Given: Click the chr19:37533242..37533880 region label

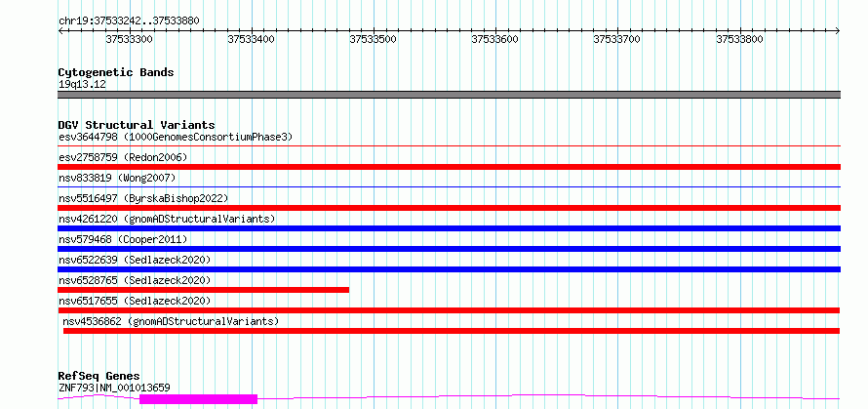Looking at the screenshot, I should (x=129, y=21).
